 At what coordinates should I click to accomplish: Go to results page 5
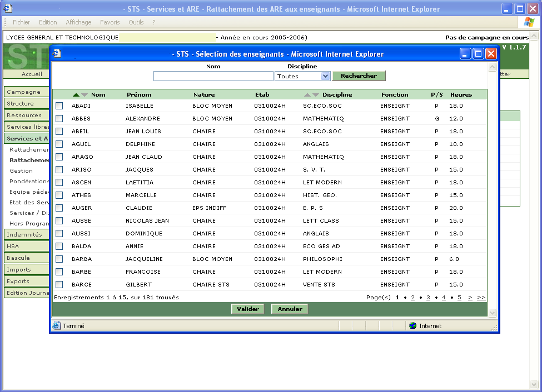coord(459,298)
